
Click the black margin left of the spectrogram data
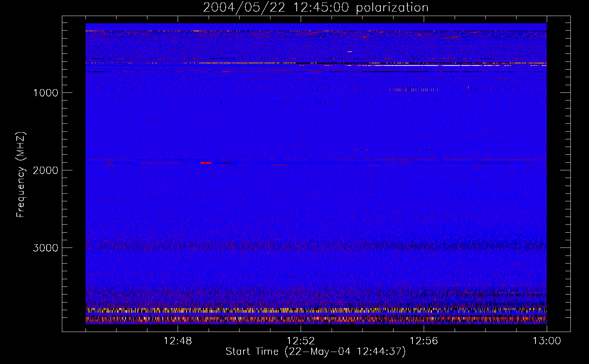click(74, 175)
